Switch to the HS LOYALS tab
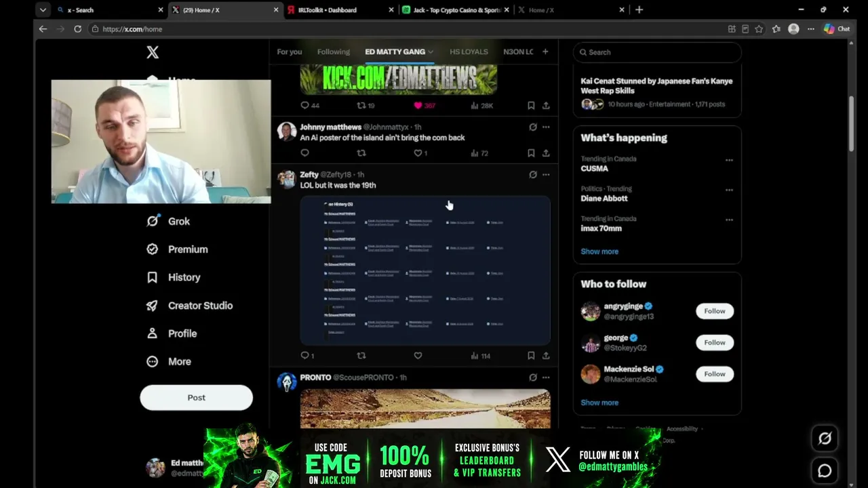 pyautogui.click(x=469, y=52)
